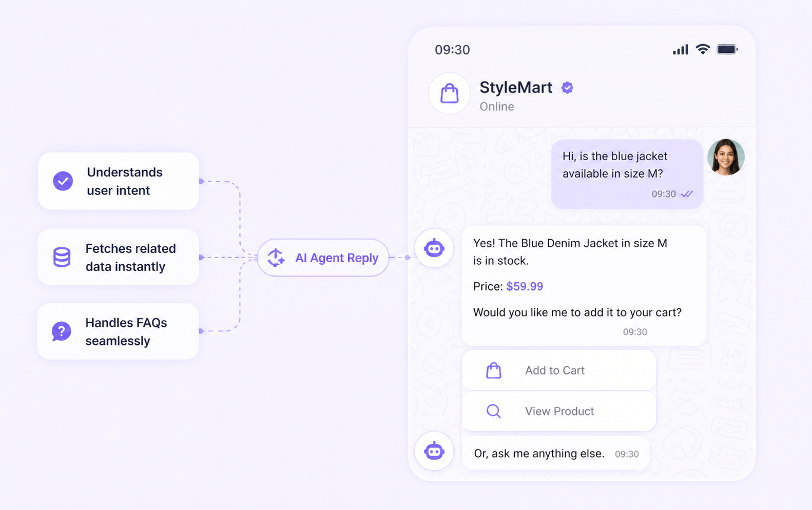Click 'Would you like me to add it' text
The height and width of the screenshot is (510, 812).
click(x=577, y=312)
